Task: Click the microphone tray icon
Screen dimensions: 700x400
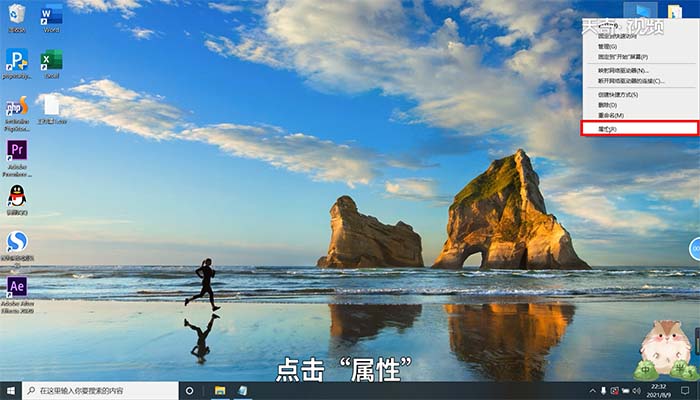Action: coord(604,391)
